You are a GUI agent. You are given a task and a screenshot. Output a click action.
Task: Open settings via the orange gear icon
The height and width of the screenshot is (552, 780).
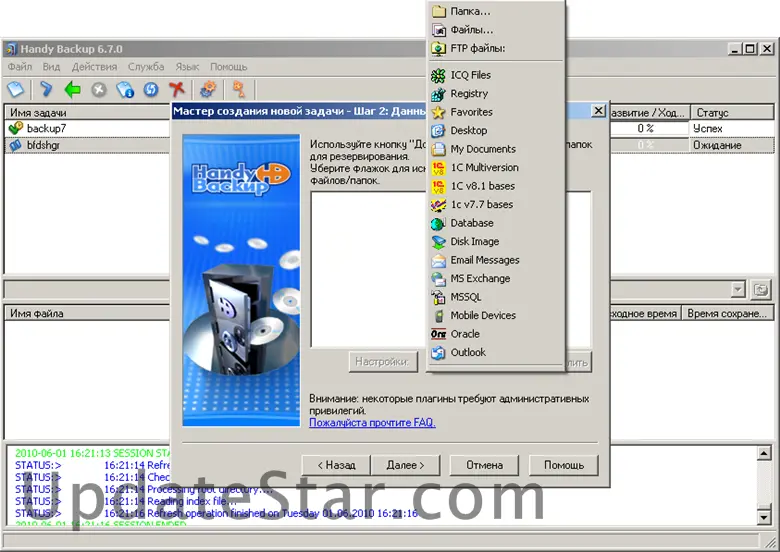pyautogui.click(x=208, y=90)
